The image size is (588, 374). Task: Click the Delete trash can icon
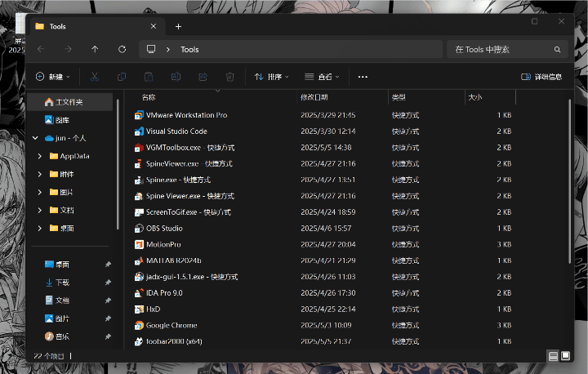(229, 77)
